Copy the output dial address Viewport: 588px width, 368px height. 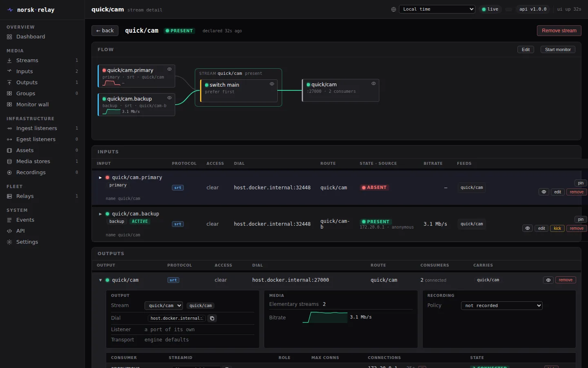click(x=212, y=318)
